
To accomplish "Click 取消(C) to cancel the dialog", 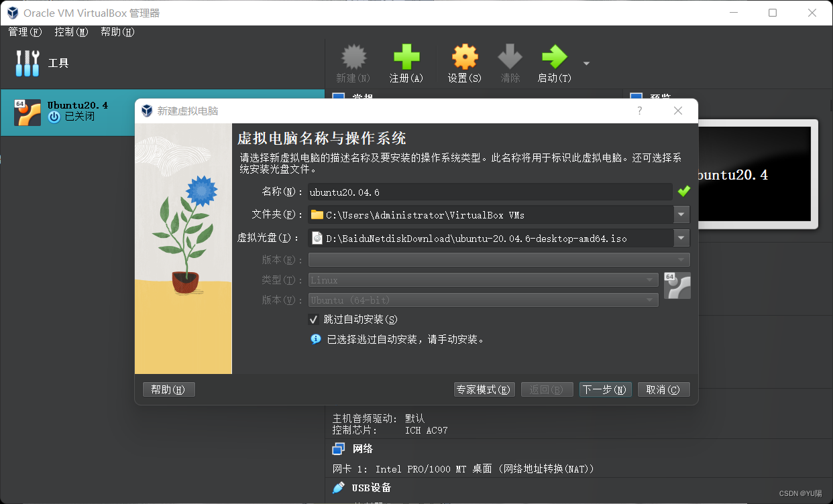I will point(663,389).
